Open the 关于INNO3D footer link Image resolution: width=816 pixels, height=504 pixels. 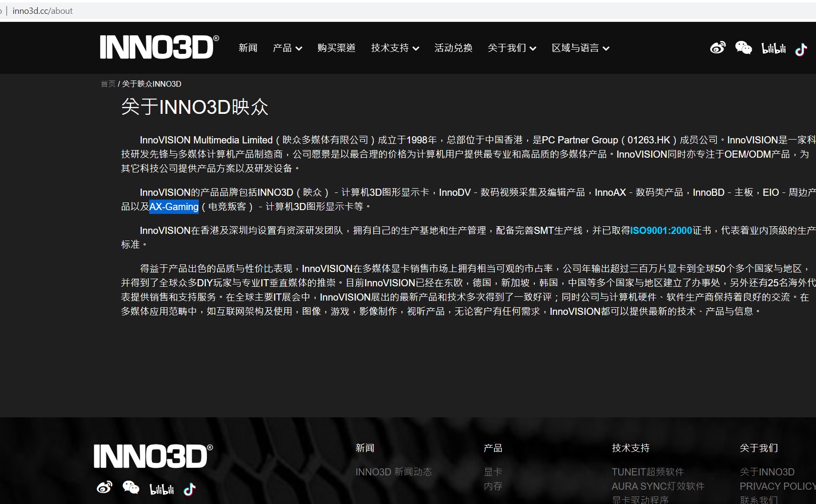tap(767, 472)
